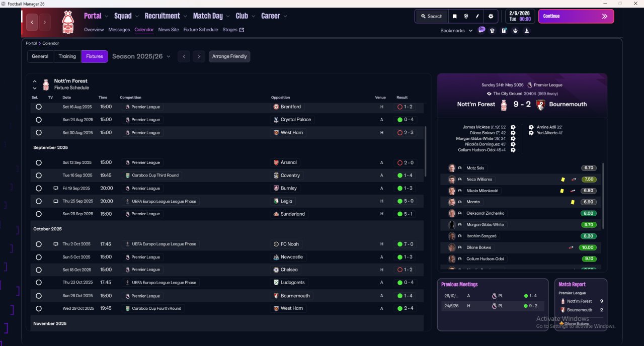644x346 pixels.
Task: Select the Arsenal fixture radio button
Action: click(39, 162)
